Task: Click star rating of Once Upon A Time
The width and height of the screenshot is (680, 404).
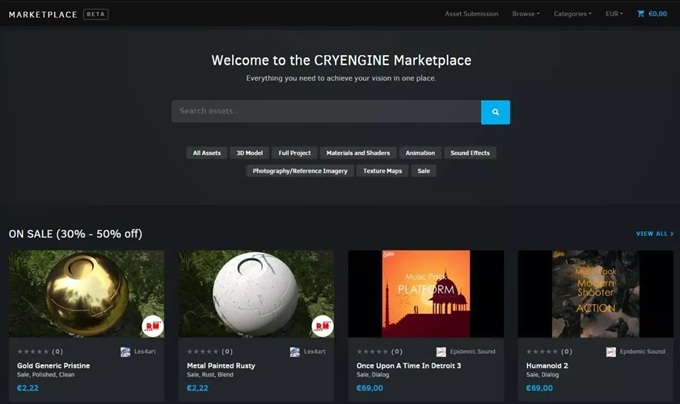Action: (x=372, y=352)
